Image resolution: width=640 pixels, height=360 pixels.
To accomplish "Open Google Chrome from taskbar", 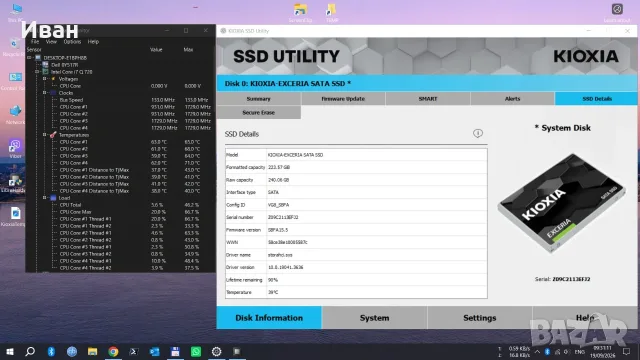I will [x=113, y=351].
